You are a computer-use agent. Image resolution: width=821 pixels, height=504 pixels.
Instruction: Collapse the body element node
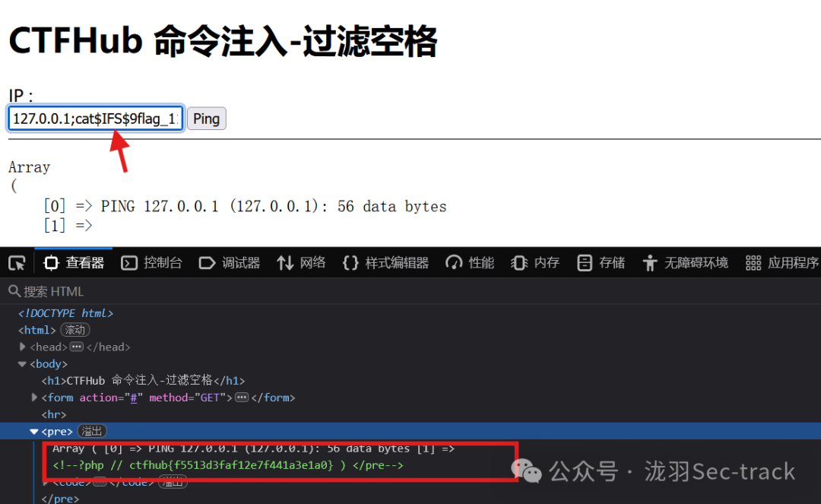tap(22, 363)
